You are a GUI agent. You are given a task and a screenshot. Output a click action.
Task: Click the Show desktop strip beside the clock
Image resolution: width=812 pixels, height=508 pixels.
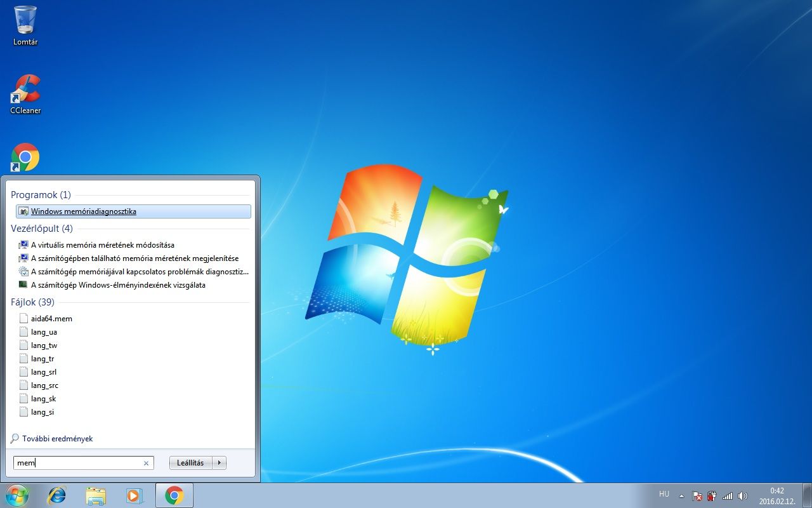point(807,496)
